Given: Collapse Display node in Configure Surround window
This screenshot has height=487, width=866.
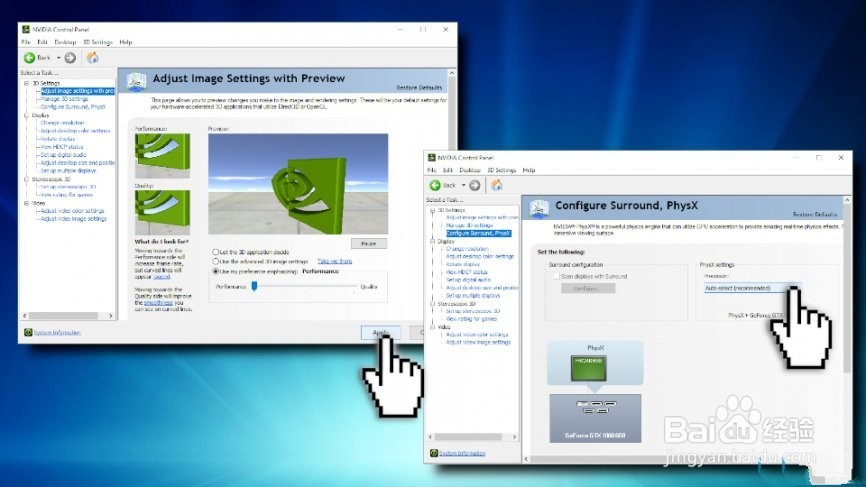Looking at the screenshot, I should point(432,241).
